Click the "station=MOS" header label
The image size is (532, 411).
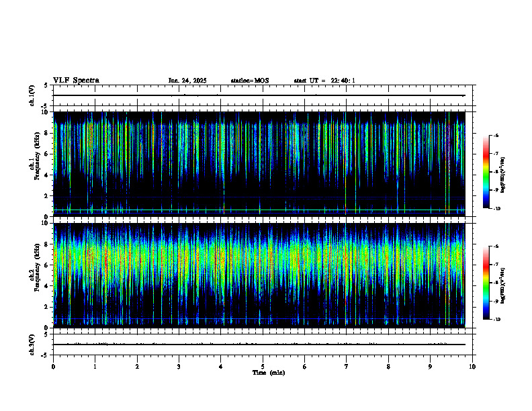250,81
